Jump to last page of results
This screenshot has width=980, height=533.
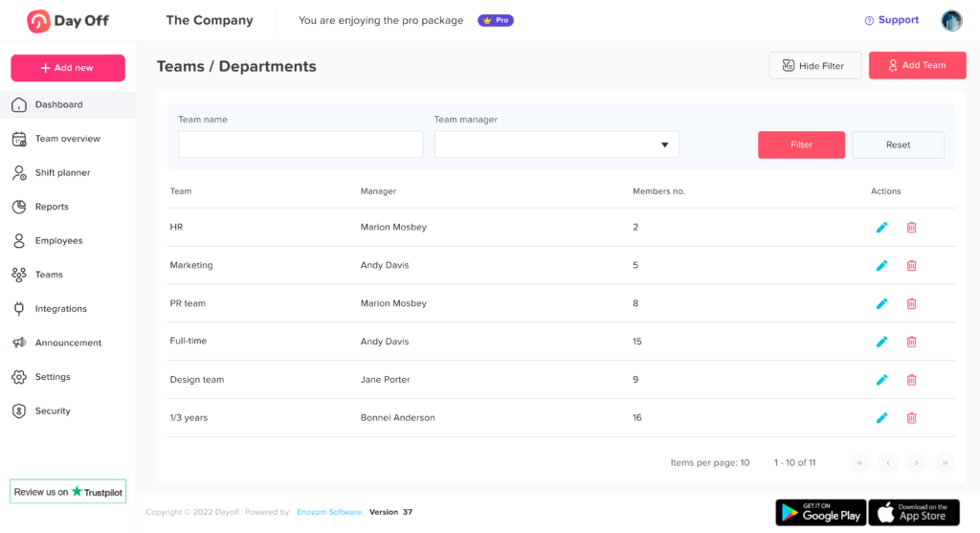click(x=945, y=463)
